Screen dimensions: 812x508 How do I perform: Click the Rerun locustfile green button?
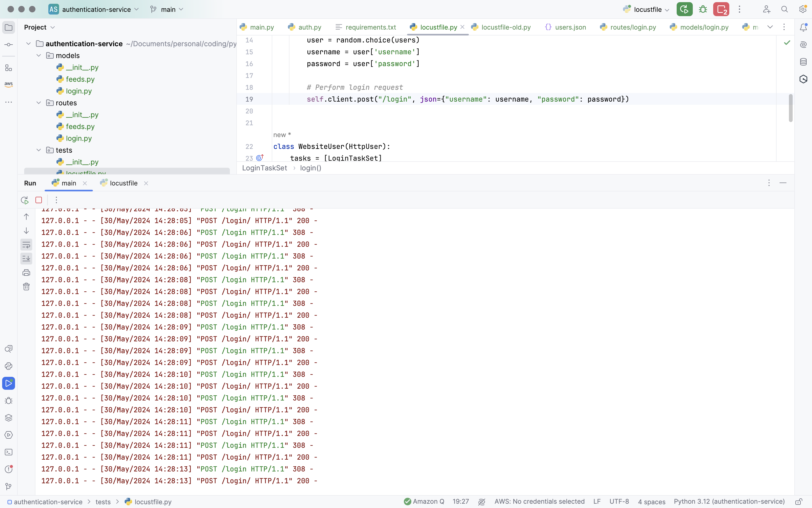[684, 9]
